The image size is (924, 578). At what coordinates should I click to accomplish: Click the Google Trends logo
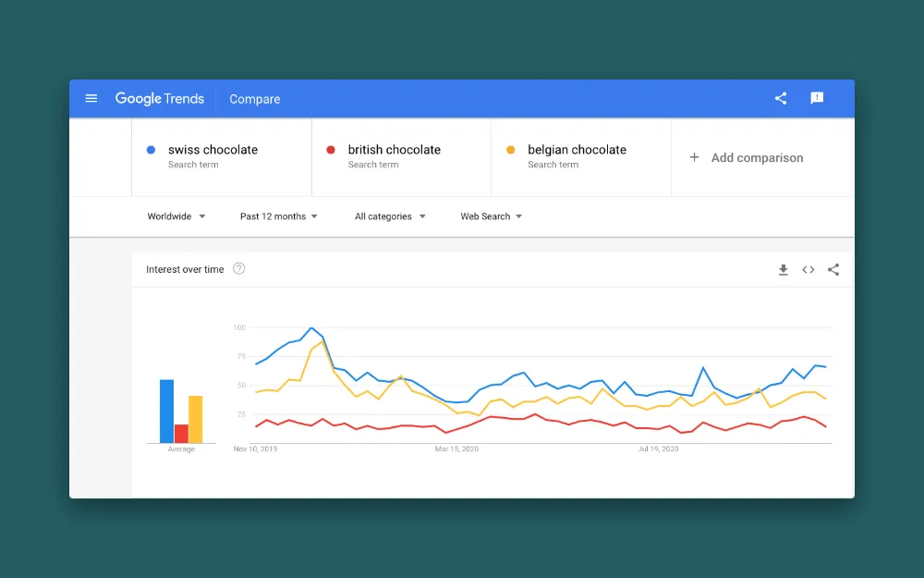coord(160,99)
